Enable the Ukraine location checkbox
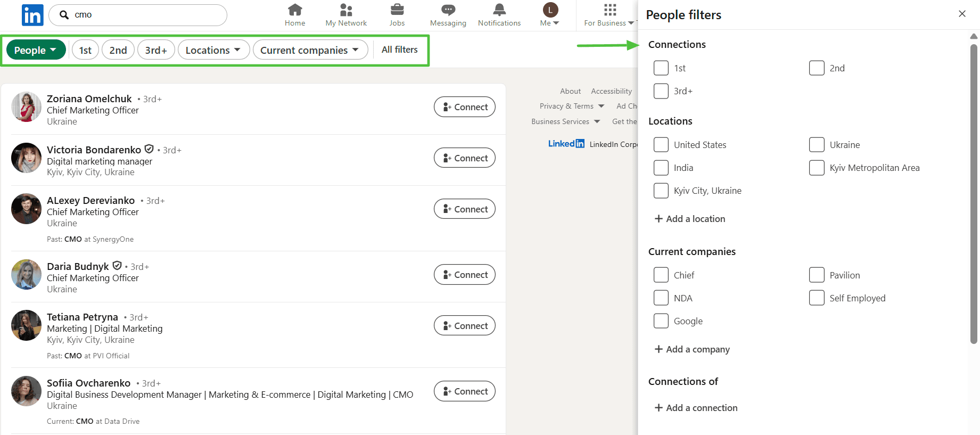This screenshot has width=980, height=435. click(x=817, y=145)
